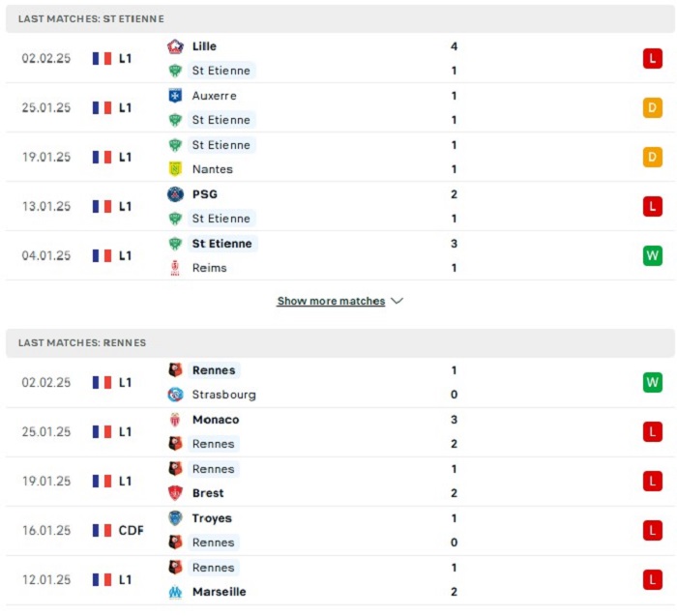This screenshot has height=616, width=677.
Task: Open the red L badge for Lille match
Action: [x=653, y=58]
